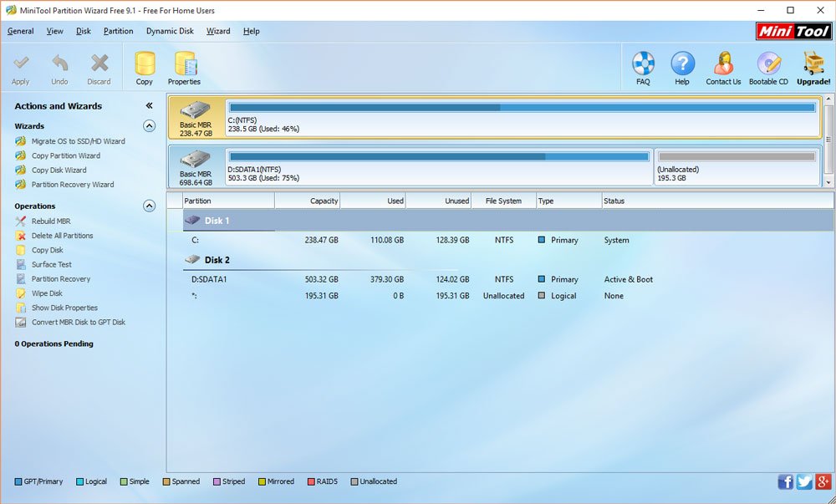This screenshot has height=504, width=836.
Task: Click the Used column header
Action: [373, 201]
